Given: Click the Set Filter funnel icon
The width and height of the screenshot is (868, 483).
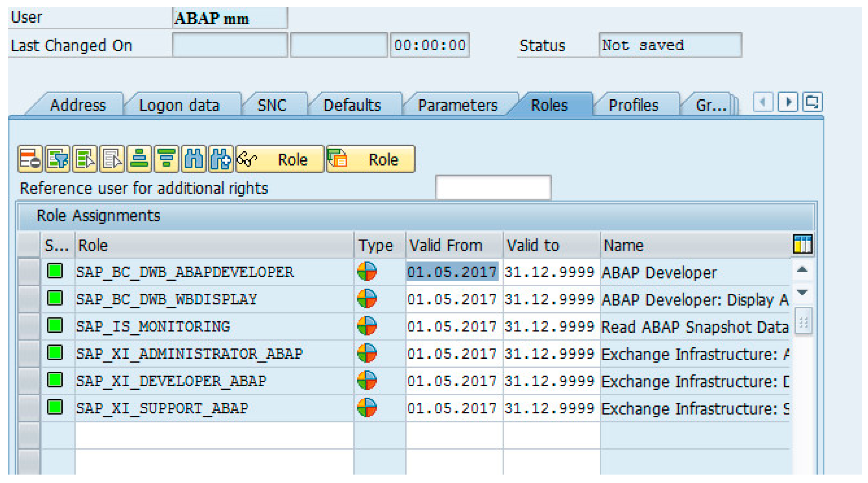Looking at the screenshot, I should [x=57, y=159].
